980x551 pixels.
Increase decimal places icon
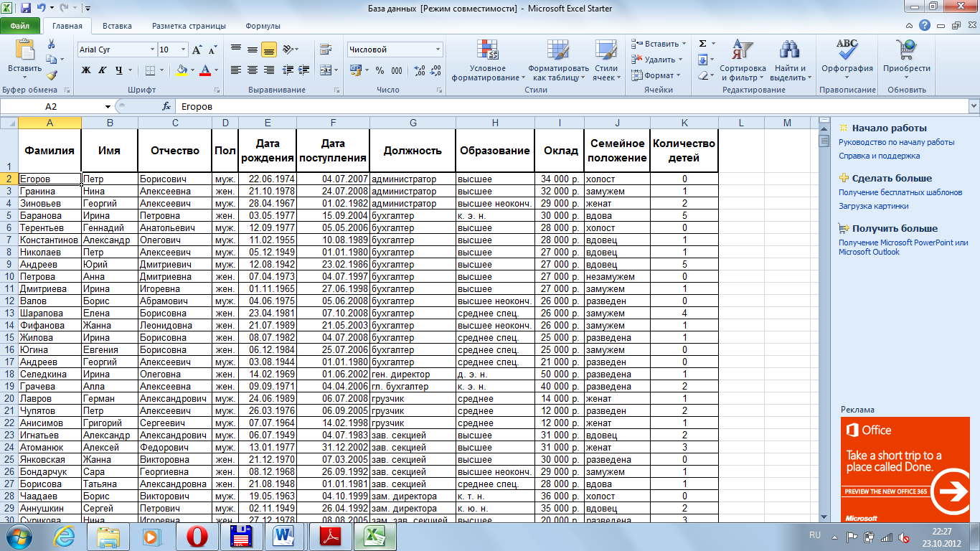420,70
